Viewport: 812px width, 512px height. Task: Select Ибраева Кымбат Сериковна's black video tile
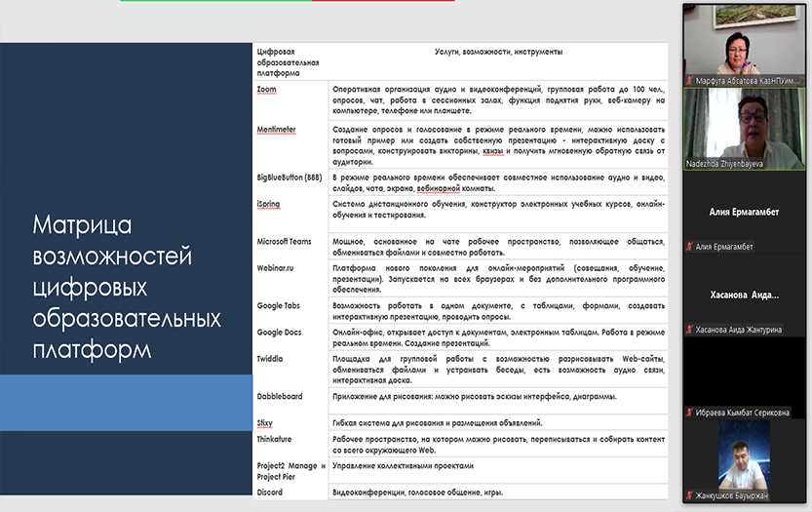746,375
